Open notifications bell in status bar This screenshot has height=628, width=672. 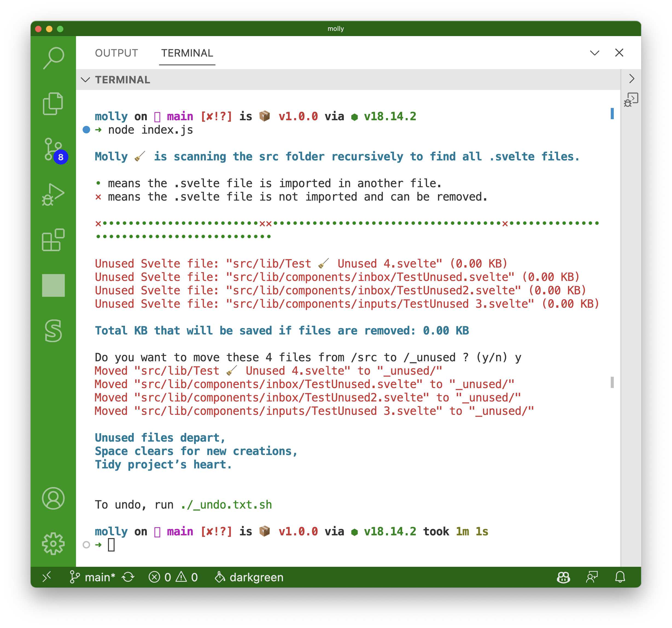click(620, 577)
